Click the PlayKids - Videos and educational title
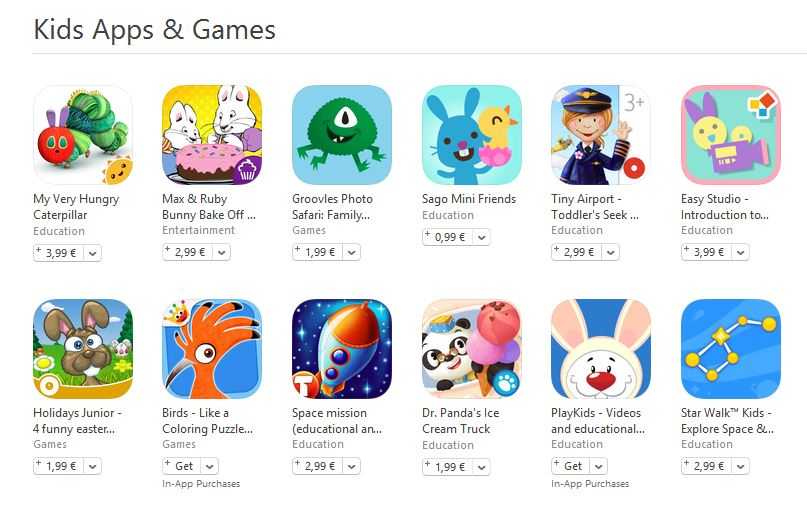 [598, 421]
